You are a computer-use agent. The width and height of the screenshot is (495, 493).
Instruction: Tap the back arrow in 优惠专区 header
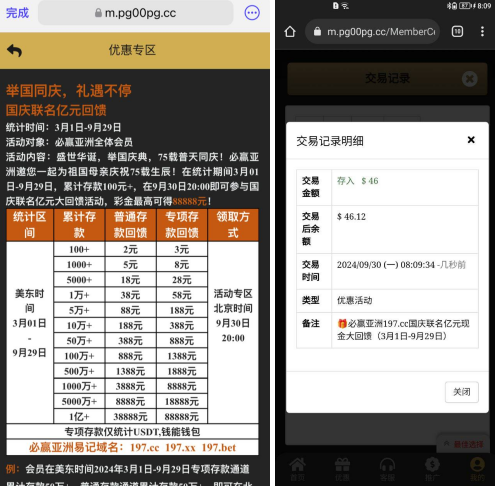(14, 51)
